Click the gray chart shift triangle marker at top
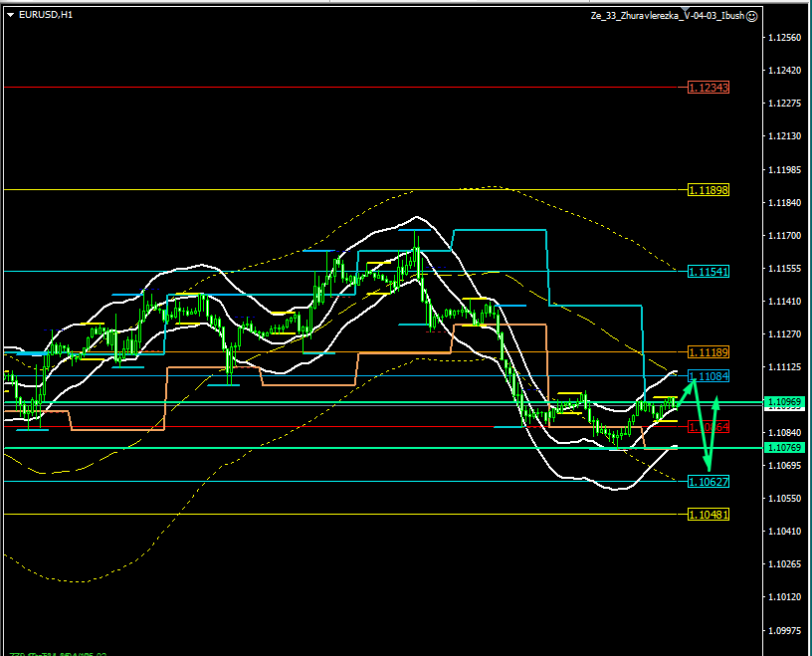 [686, 10]
